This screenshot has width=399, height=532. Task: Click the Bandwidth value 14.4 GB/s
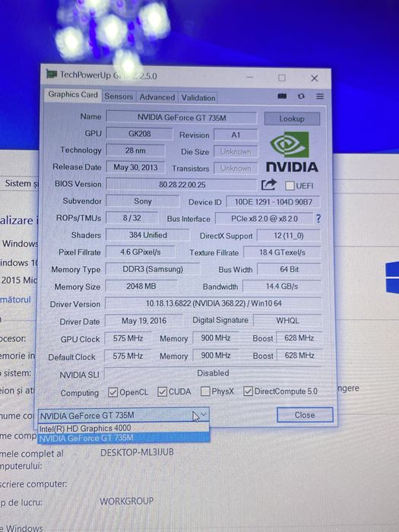[282, 286]
